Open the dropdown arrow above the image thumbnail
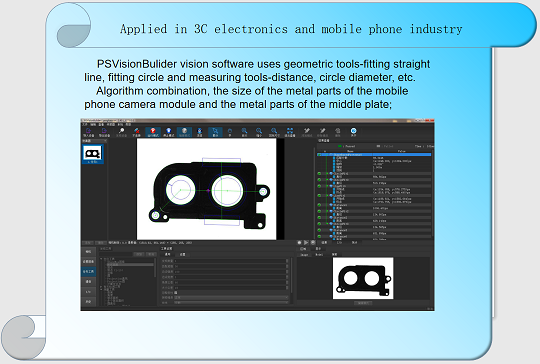The image size is (540, 364). point(105,141)
